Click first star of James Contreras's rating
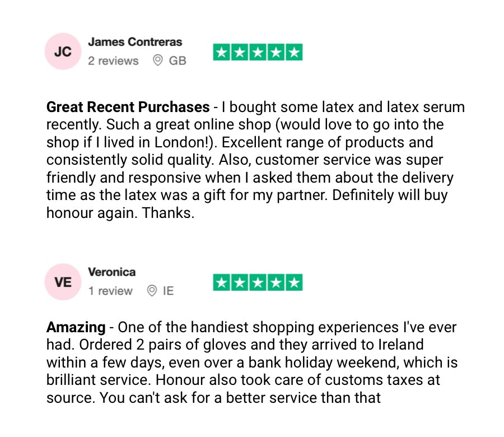The height and width of the screenshot is (437, 504). 222,53
